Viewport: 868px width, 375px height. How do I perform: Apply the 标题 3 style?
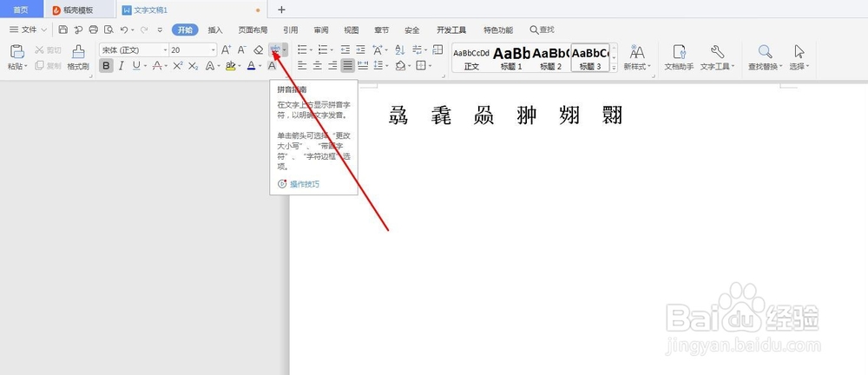coord(590,58)
